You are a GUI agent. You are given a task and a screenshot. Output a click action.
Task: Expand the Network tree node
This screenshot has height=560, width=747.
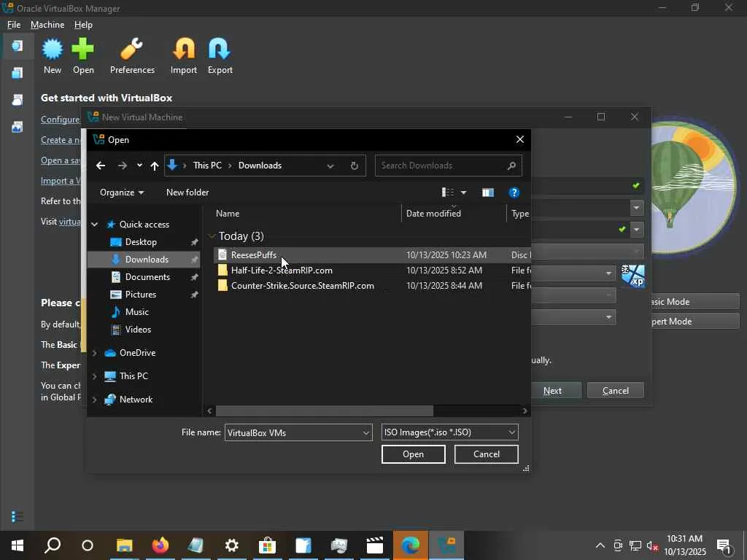click(x=94, y=400)
